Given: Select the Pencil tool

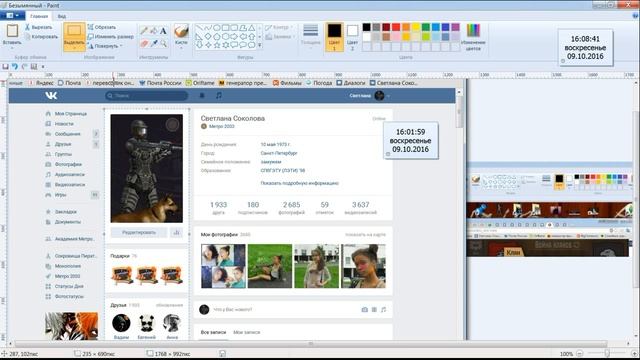Looking at the screenshot, I should (x=144, y=31).
